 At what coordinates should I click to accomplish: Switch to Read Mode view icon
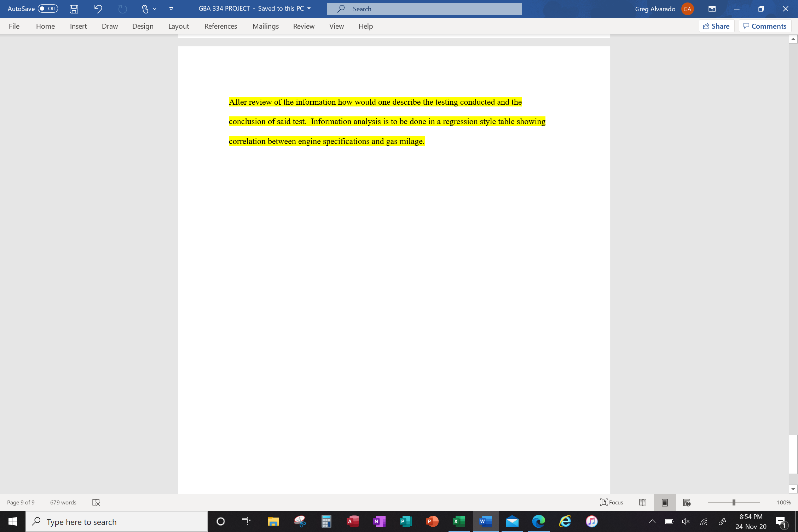tap(643, 502)
